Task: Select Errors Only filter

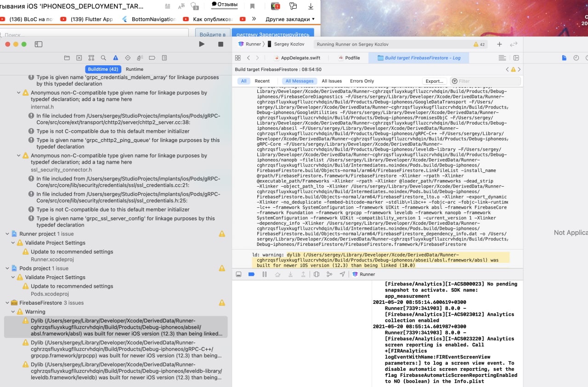Action: [362, 81]
